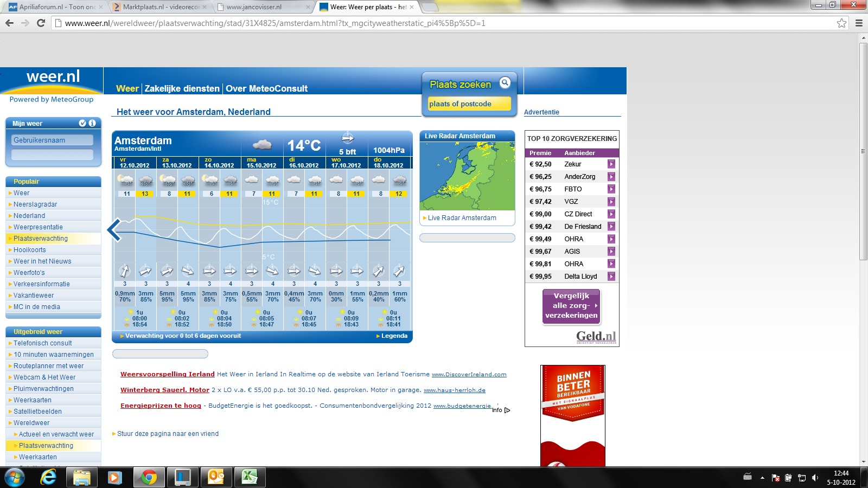
Task: Open the purple arrow next to Zekur
Action: pyautogui.click(x=611, y=164)
